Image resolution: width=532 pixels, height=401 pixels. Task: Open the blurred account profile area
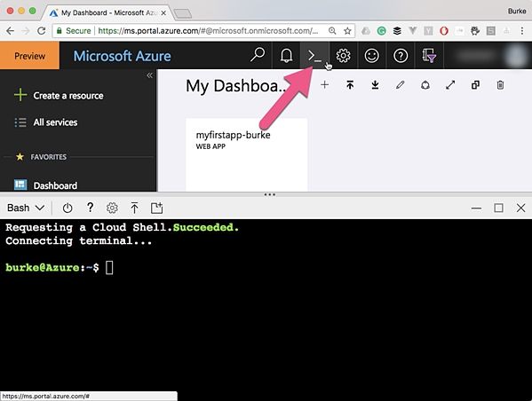coord(488,56)
